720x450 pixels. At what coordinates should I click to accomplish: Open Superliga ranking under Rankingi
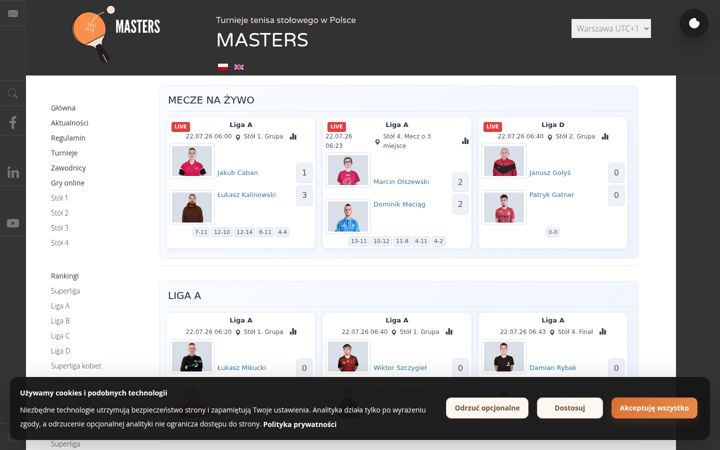65,291
